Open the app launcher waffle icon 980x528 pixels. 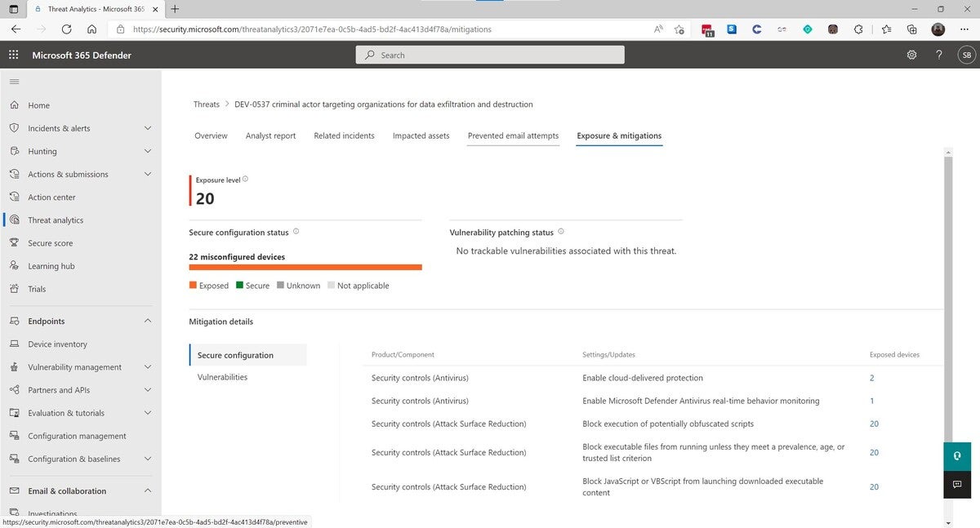tap(13, 55)
